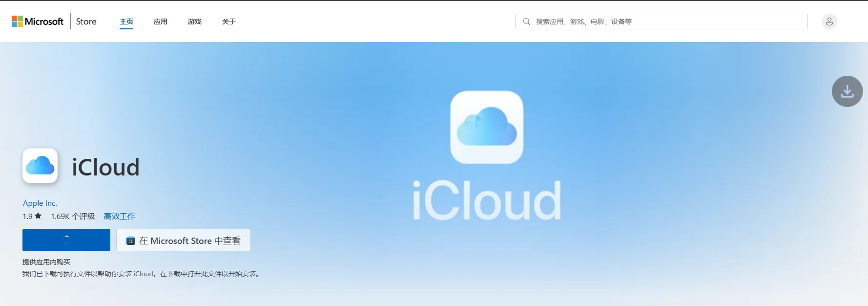868x306 pixels.
Task: Open the Store home link
Action: [x=86, y=22]
